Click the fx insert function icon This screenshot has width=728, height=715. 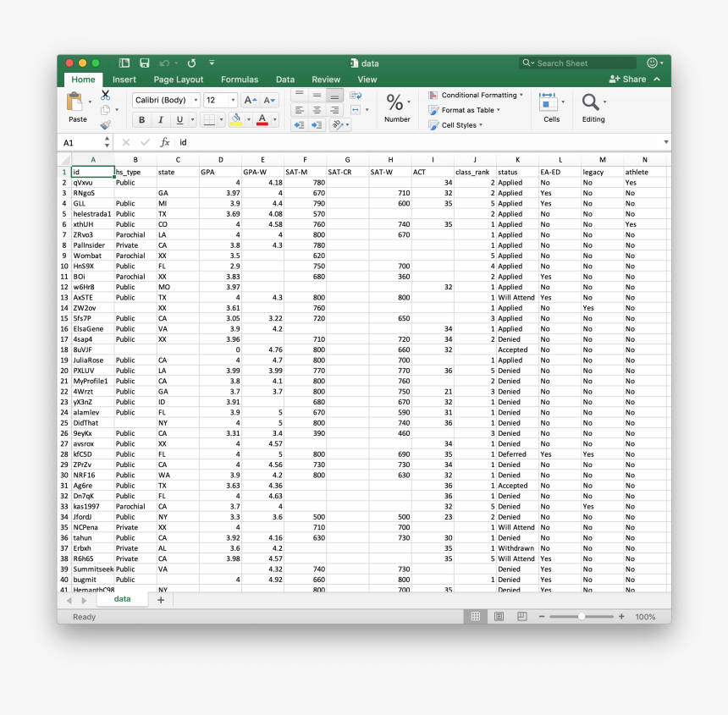point(165,142)
